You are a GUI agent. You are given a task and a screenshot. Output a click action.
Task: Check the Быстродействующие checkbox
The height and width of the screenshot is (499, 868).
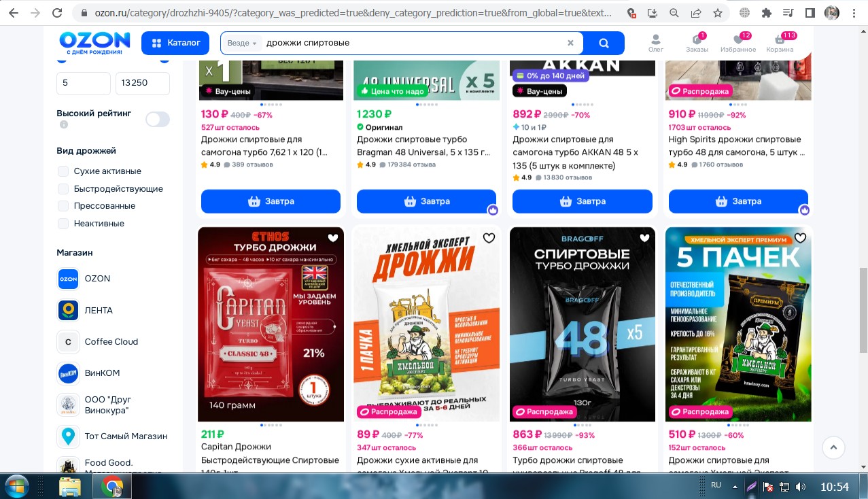(x=63, y=189)
